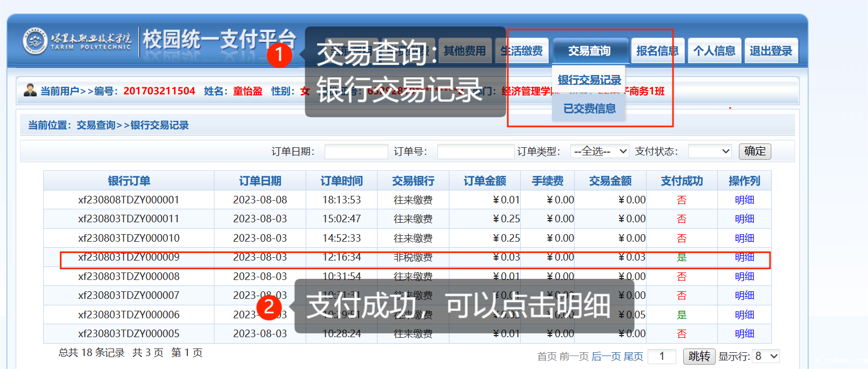Click the Tarim Polytechnic school logo
Image resolution: width=868 pixels, height=369 pixels.
[x=76, y=42]
